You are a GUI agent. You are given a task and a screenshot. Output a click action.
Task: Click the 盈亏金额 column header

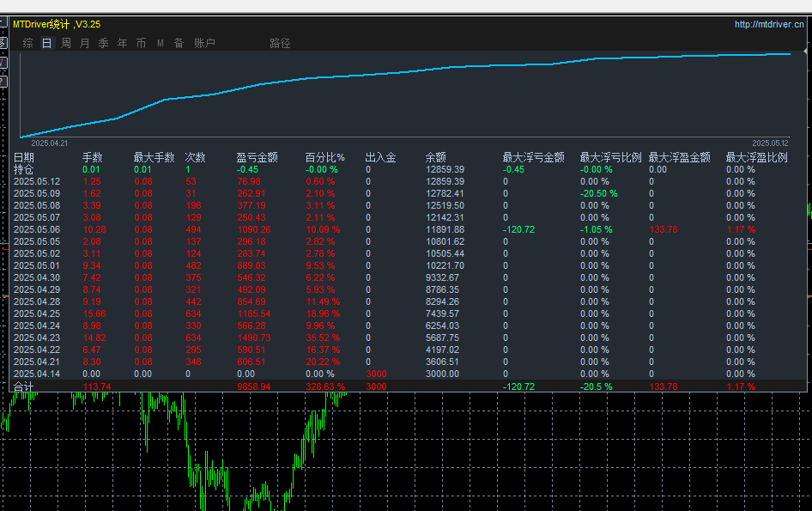(257, 157)
